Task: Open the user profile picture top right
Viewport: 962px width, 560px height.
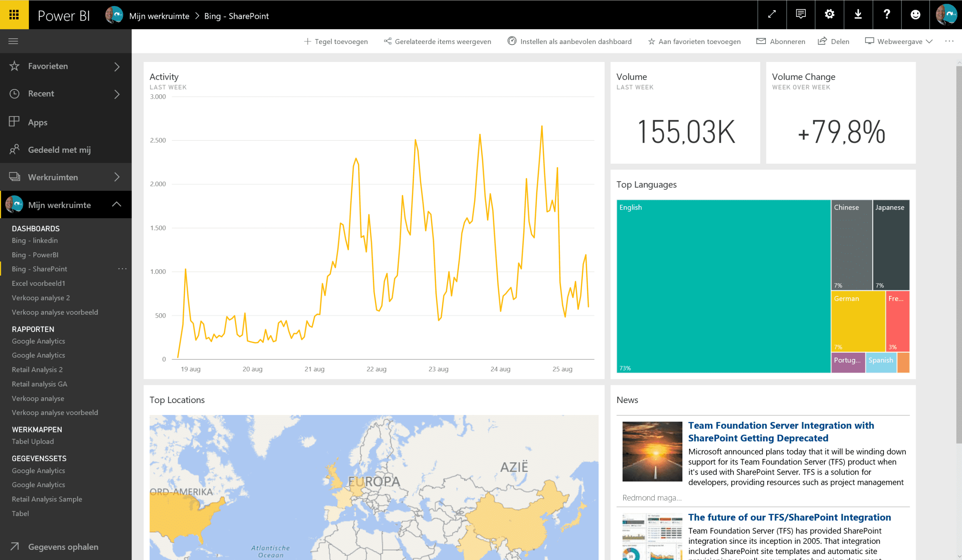Action: (945, 15)
